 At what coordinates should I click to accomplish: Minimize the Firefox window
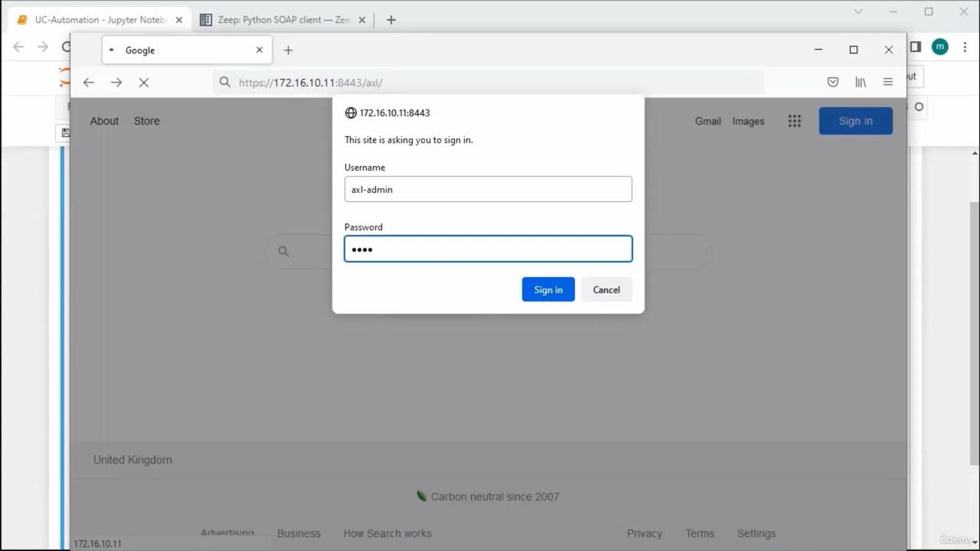(818, 50)
